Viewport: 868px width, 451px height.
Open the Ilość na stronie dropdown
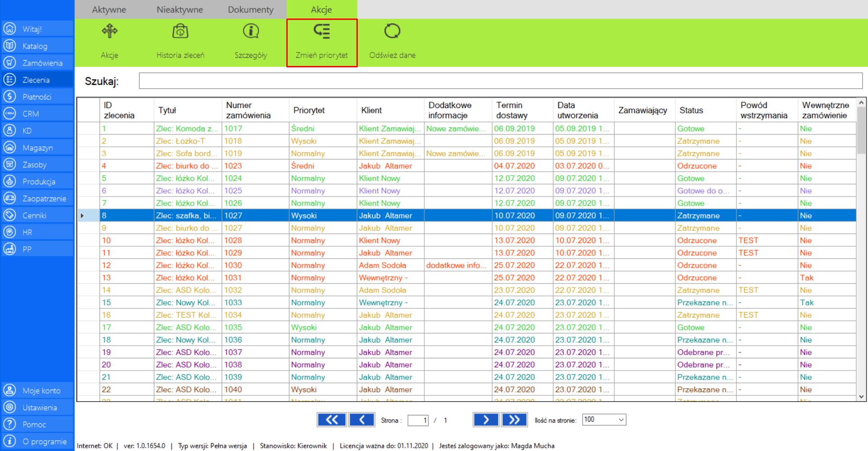(x=604, y=420)
